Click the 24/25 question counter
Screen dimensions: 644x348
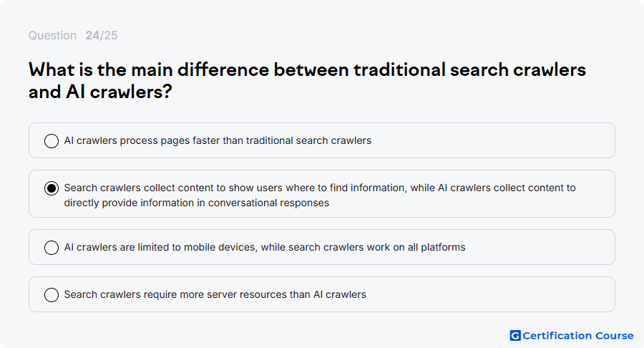pyautogui.click(x=102, y=35)
